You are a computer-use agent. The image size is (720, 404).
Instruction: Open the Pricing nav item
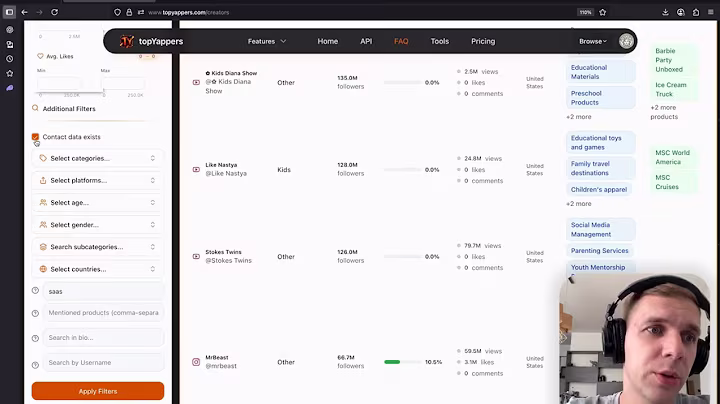coord(483,41)
